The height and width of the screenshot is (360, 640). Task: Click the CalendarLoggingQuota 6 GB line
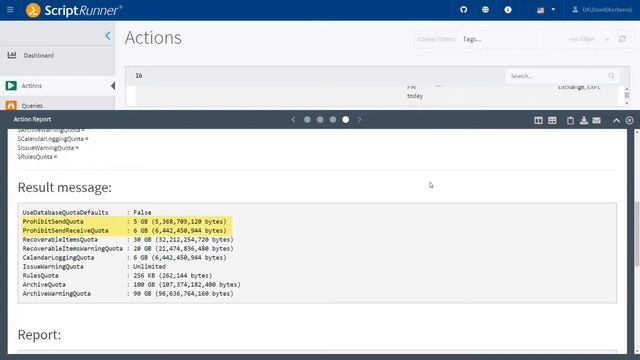(124, 258)
